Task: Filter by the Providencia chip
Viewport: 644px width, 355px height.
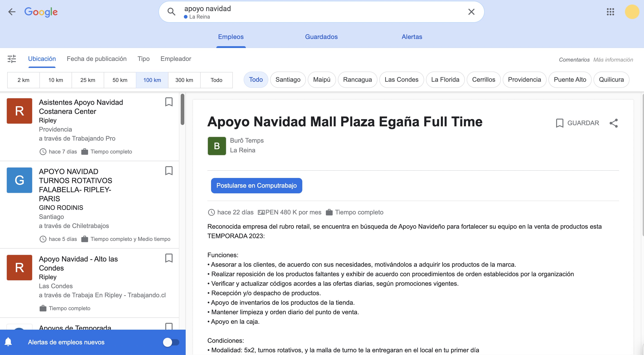Action: pos(524,79)
